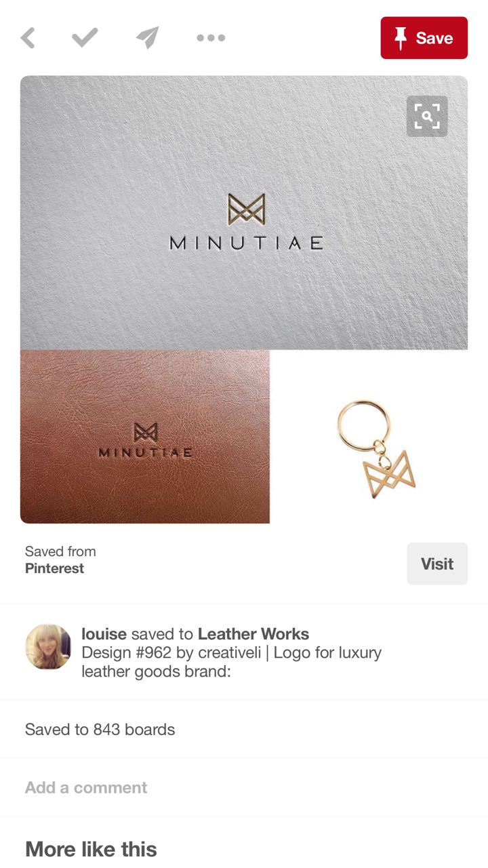
Task: Tap the Design #962 description text
Action: point(231,662)
